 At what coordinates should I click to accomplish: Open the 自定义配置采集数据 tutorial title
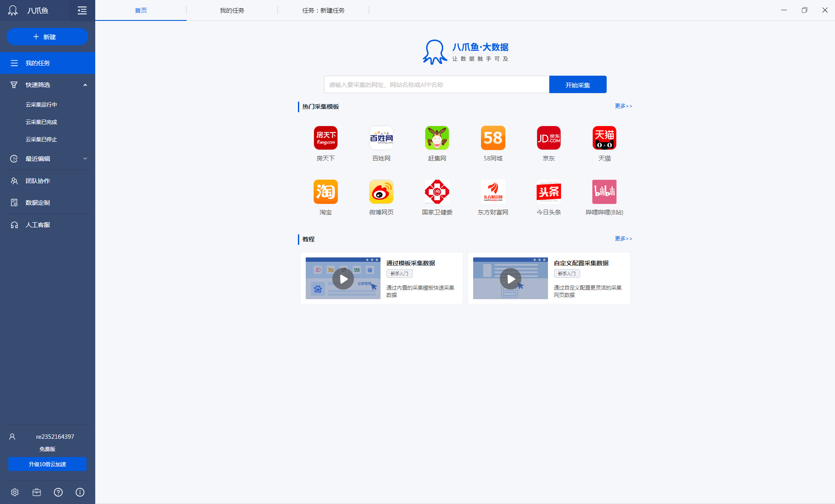(x=581, y=263)
